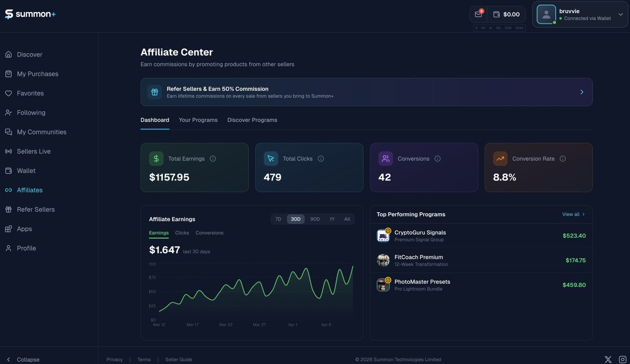Open the Privacy footer link
Image resolution: width=630 pixels, height=364 pixels.
pyautogui.click(x=114, y=360)
